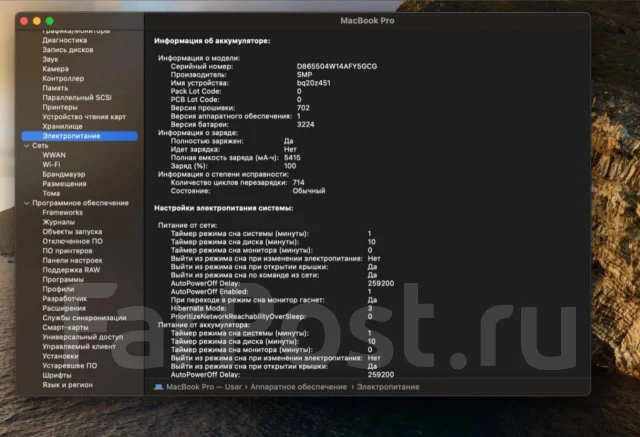Select Профили sidebar item
This screenshot has height=437, width=640.
tap(58, 289)
